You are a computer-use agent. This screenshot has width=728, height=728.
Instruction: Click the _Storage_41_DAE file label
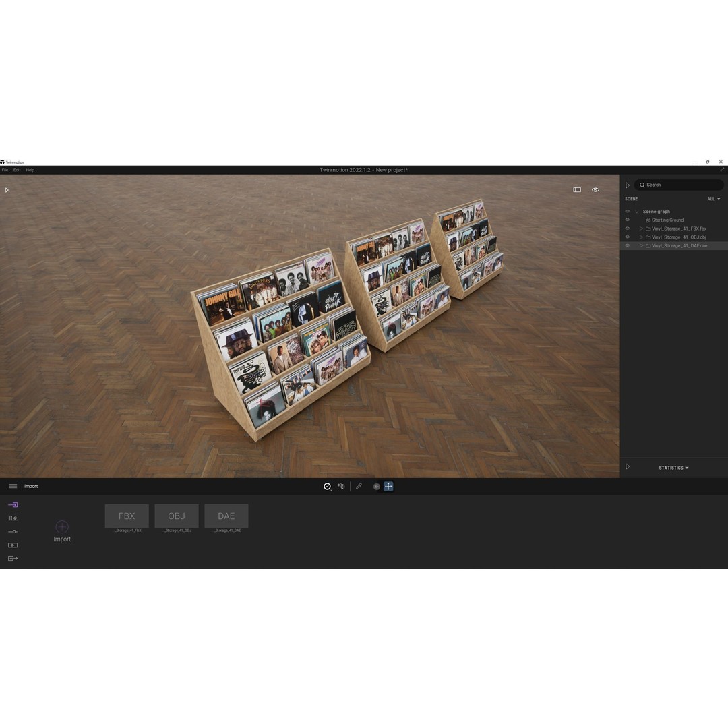[x=228, y=530]
